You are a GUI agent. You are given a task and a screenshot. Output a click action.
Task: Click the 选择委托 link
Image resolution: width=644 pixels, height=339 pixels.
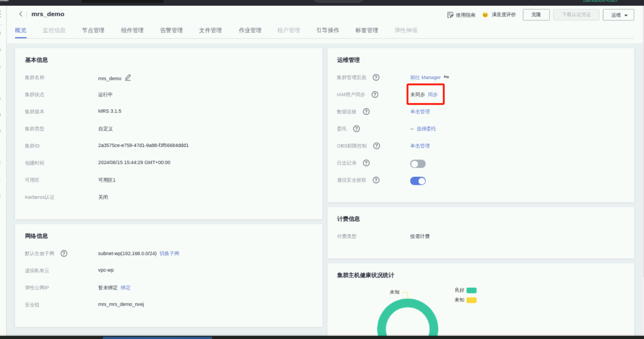pyautogui.click(x=426, y=129)
